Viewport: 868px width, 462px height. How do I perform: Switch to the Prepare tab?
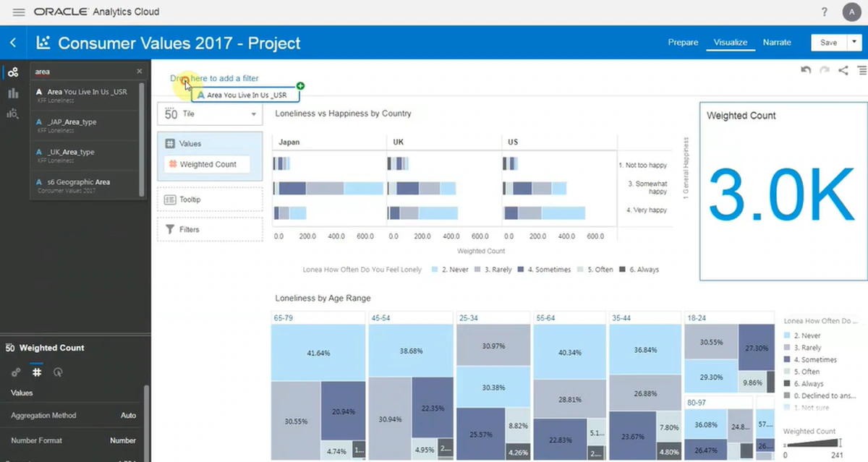pyautogui.click(x=683, y=43)
